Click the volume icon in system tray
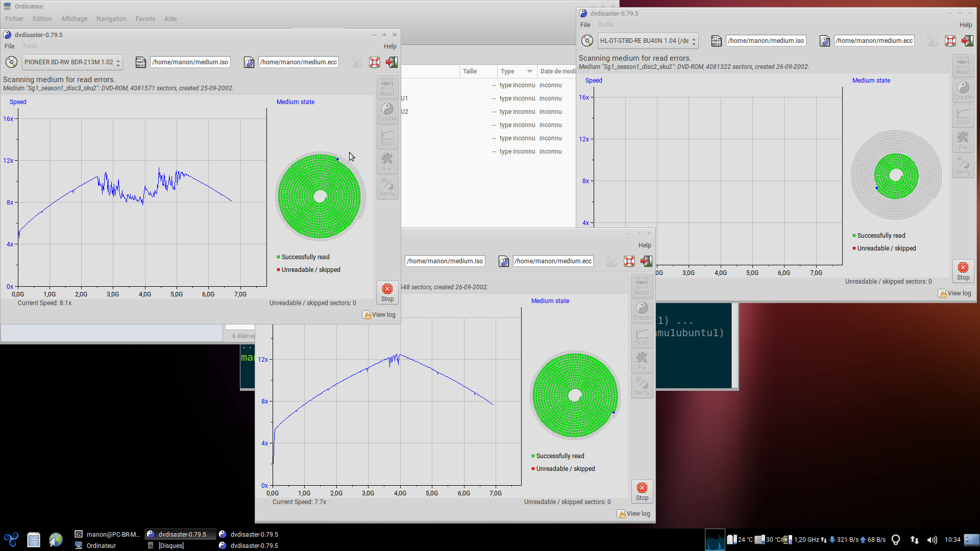Screen dimensions: 980x551 [932, 540]
